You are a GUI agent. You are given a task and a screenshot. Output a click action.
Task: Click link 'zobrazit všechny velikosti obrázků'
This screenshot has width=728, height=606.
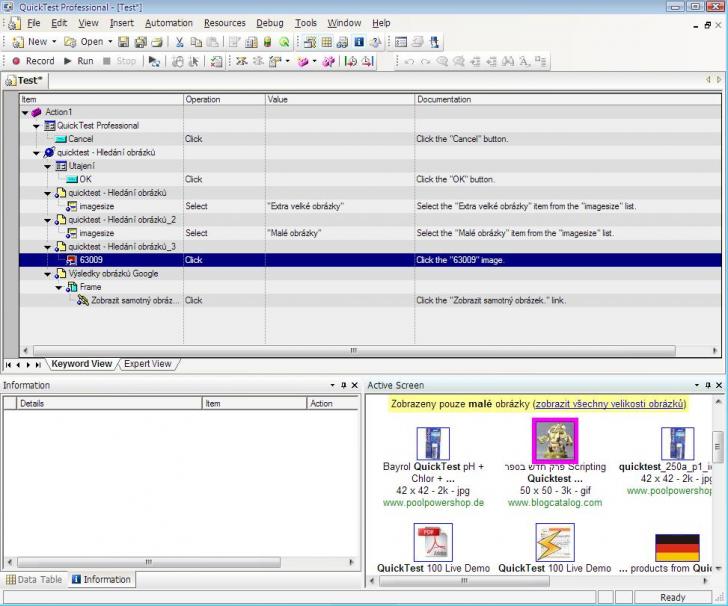609,404
